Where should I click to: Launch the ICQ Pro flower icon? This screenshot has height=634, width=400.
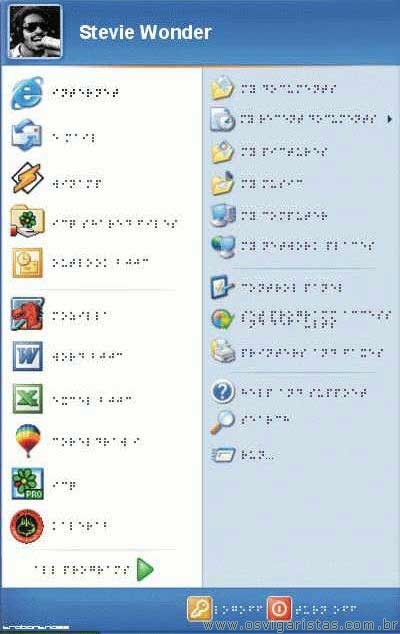click(27, 484)
